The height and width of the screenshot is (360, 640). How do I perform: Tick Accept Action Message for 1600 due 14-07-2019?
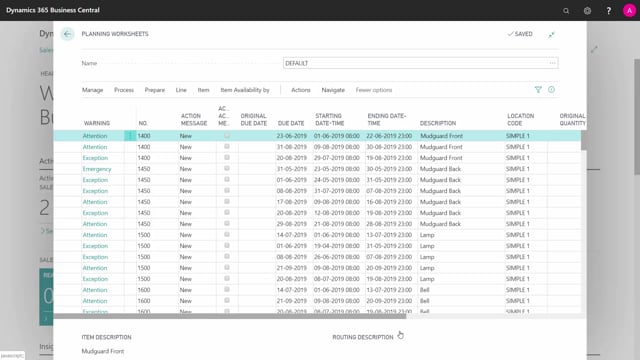(x=227, y=290)
